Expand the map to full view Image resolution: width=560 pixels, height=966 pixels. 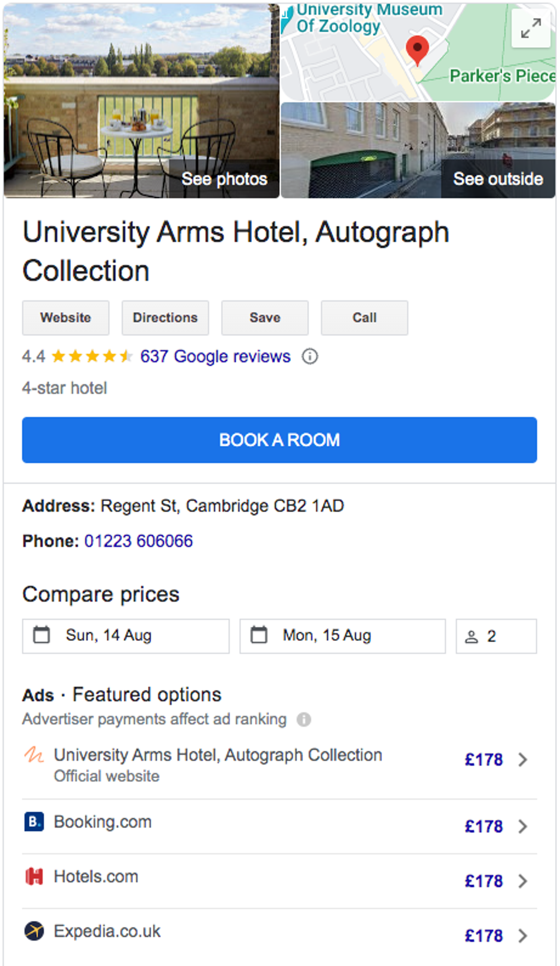pos(531,29)
